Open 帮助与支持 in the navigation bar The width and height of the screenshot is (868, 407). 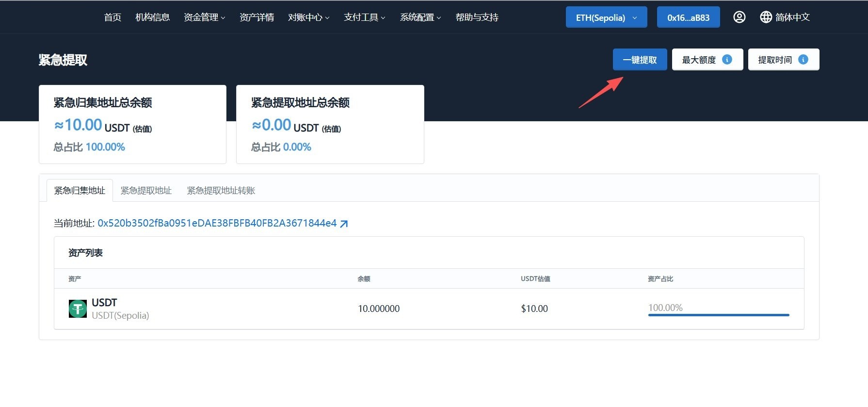pyautogui.click(x=477, y=17)
